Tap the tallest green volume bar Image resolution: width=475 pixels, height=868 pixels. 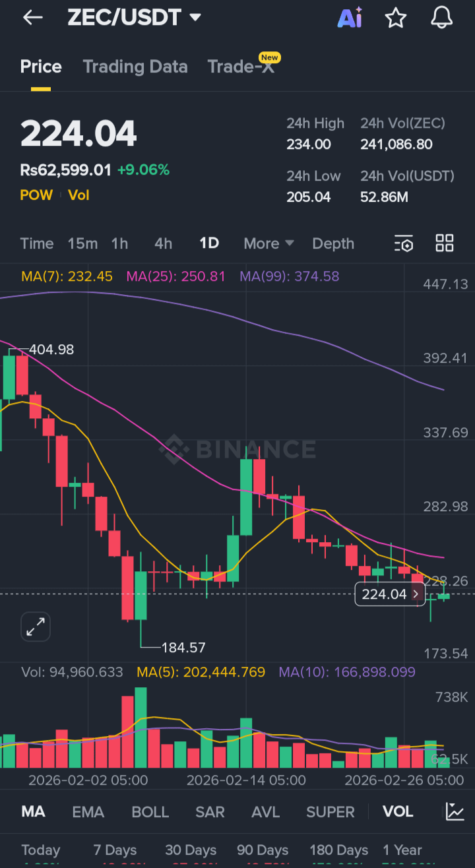(141, 728)
